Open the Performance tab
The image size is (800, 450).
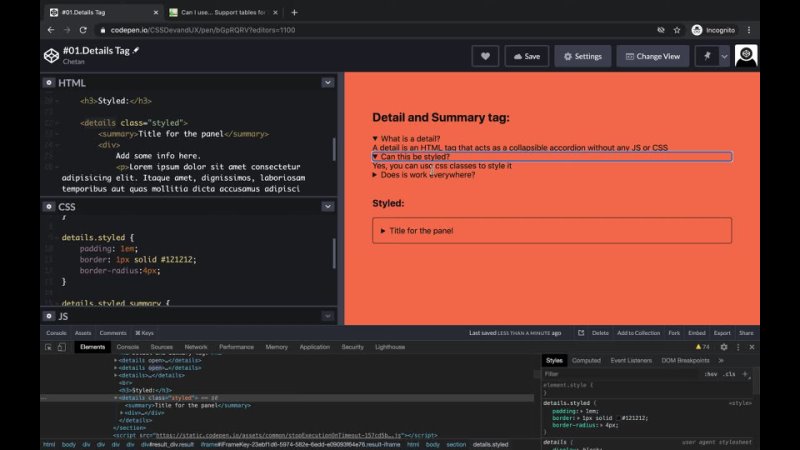[x=236, y=347]
